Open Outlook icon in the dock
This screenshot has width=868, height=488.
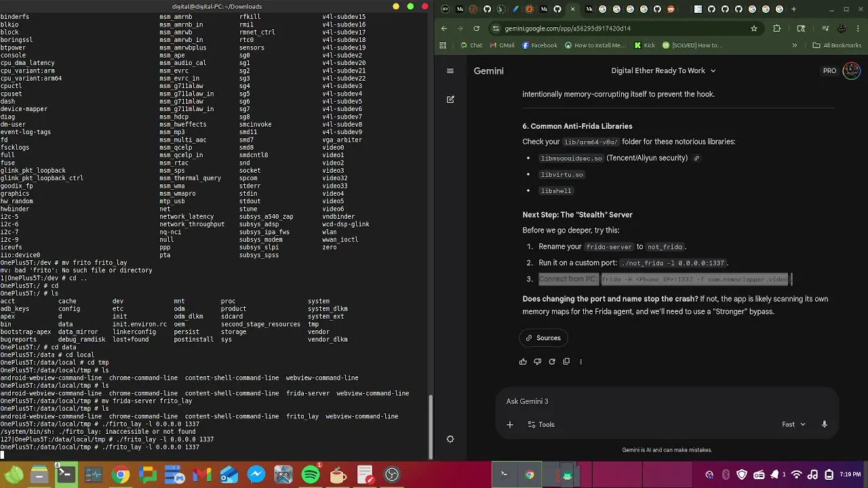[x=229, y=474]
